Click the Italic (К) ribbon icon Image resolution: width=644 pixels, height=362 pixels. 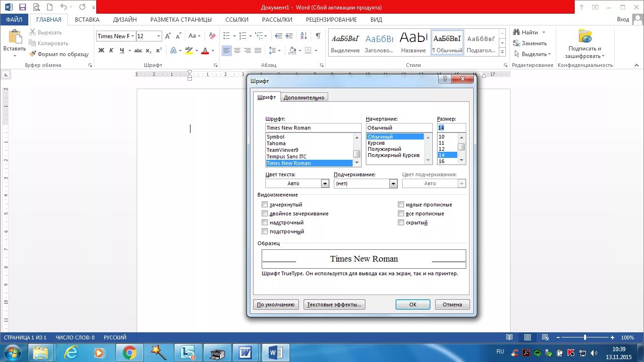[112, 50]
